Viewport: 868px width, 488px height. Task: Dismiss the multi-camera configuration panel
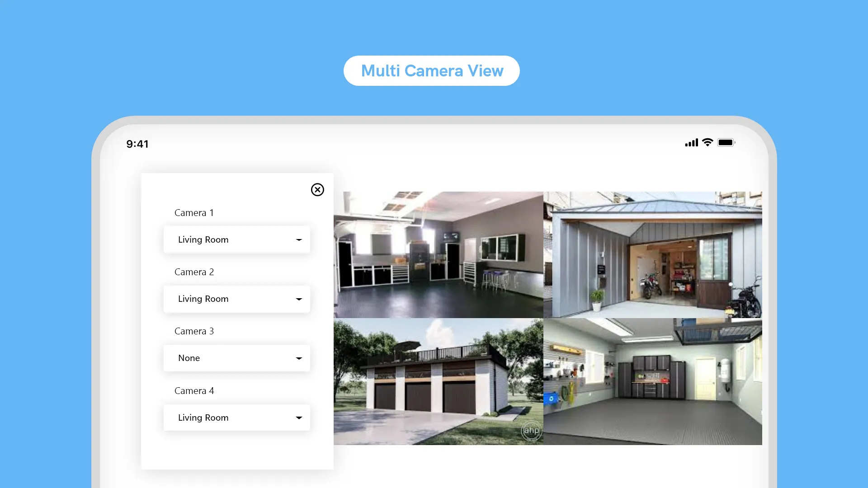pyautogui.click(x=318, y=189)
